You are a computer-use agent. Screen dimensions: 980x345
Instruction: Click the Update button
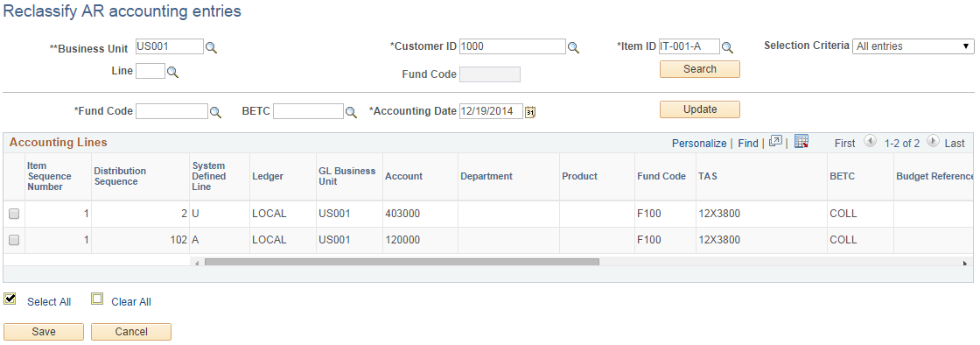700,109
